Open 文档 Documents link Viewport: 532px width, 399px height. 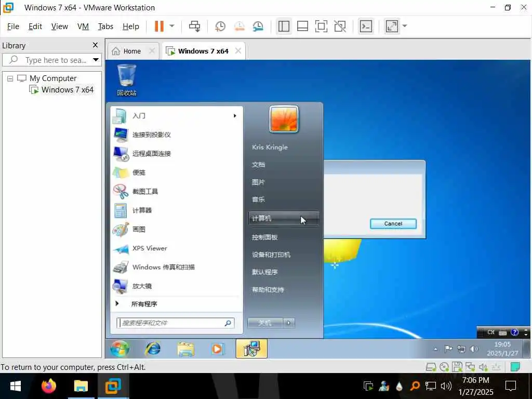[x=259, y=165]
